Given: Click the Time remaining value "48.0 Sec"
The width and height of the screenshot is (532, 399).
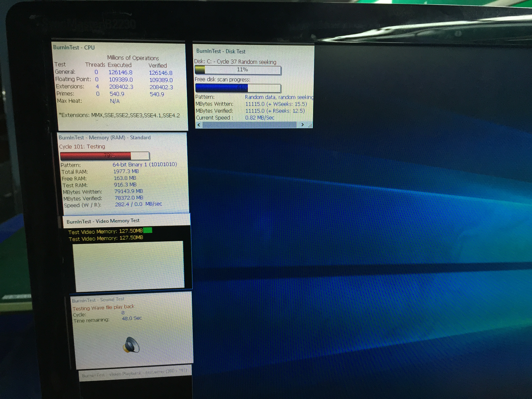Looking at the screenshot, I should (x=132, y=318).
